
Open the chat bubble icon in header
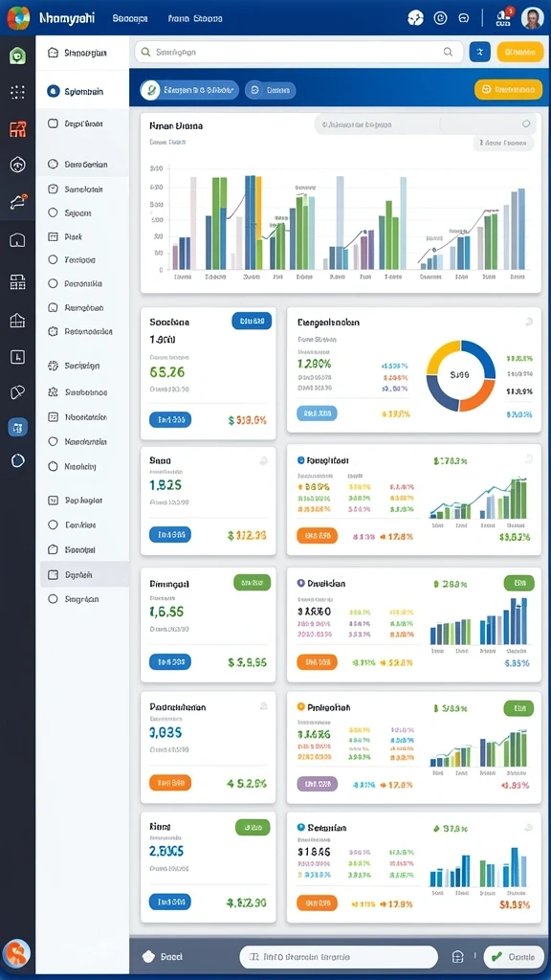coord(464,18)
